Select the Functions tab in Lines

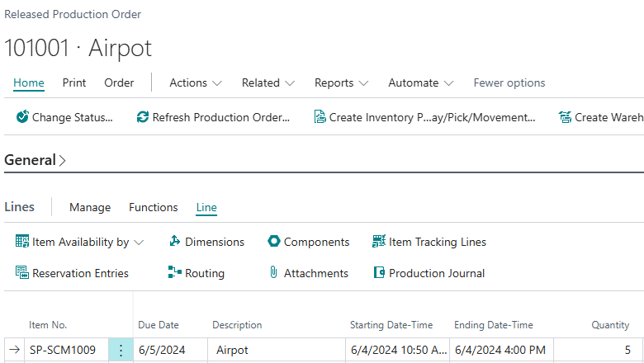[153, 207]
